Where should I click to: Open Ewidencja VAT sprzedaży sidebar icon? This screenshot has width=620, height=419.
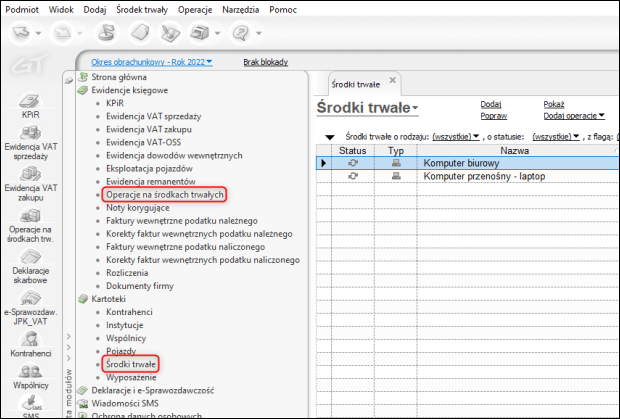[x=30, y=143]
